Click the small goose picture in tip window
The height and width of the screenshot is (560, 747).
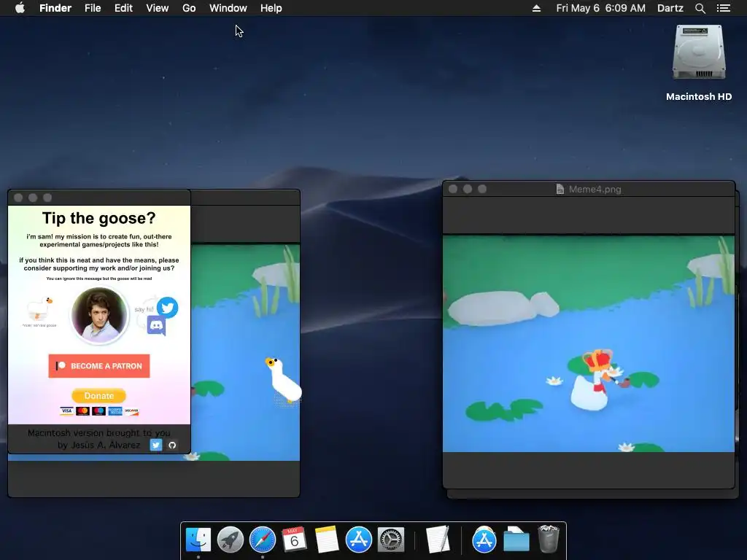pos(40,309)
